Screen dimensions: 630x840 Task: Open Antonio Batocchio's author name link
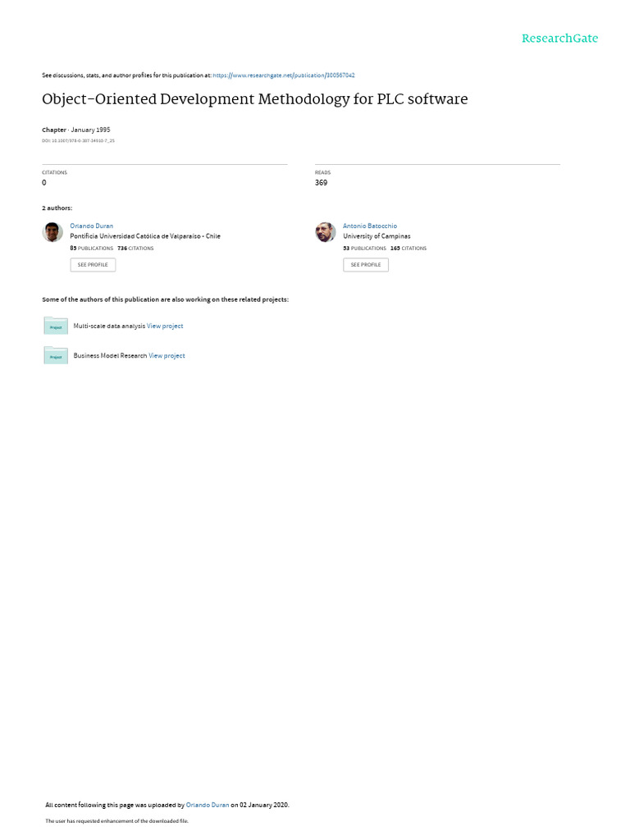(370, 226)
